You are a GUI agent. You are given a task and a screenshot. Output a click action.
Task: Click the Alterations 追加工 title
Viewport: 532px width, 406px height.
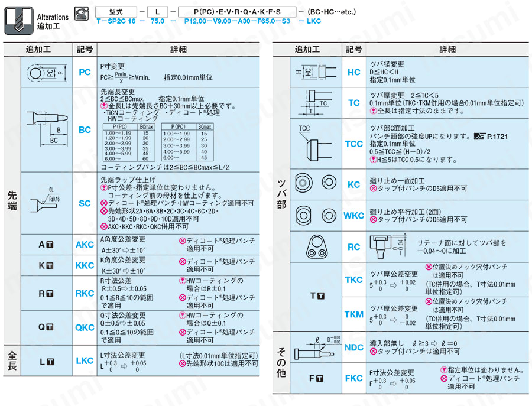point(53,21)
